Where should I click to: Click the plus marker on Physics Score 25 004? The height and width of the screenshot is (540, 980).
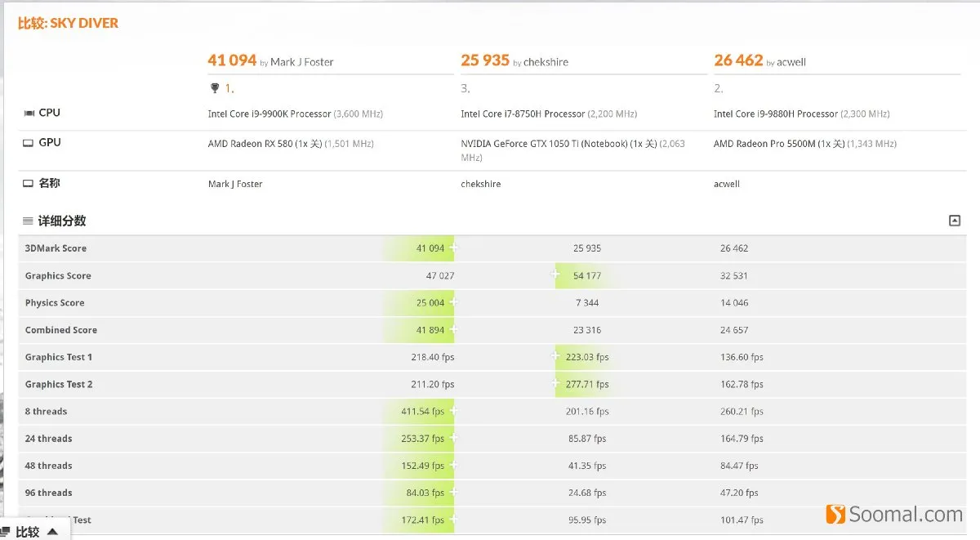coord(453,302)
